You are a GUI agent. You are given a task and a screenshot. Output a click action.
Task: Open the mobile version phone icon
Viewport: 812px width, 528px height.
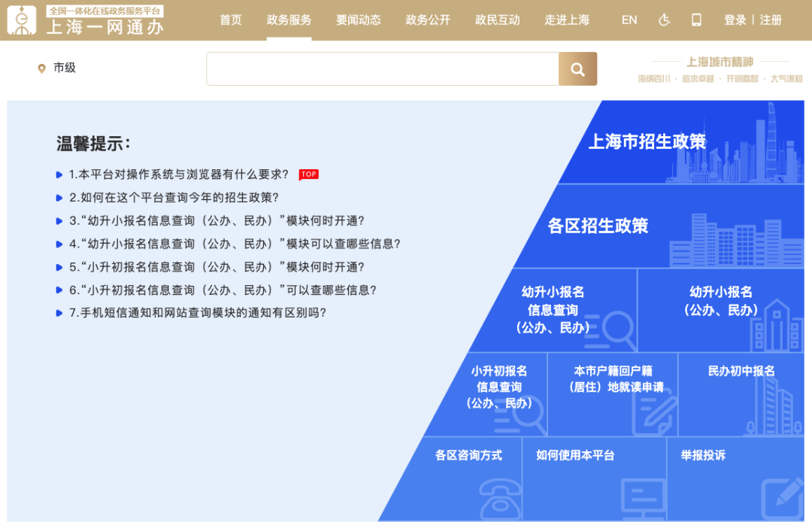tap(696, 20)
